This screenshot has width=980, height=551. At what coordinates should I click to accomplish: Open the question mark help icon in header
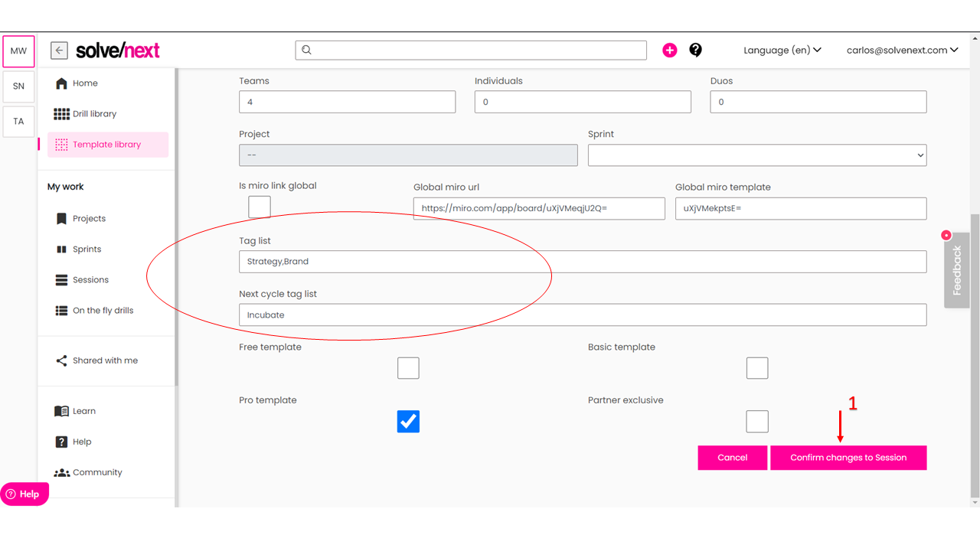(x=695, y=50)
